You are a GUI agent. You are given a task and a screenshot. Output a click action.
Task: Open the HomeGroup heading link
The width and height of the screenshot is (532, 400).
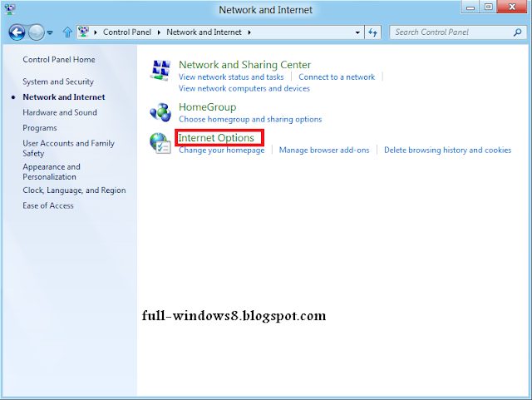(x=207, y=107)
